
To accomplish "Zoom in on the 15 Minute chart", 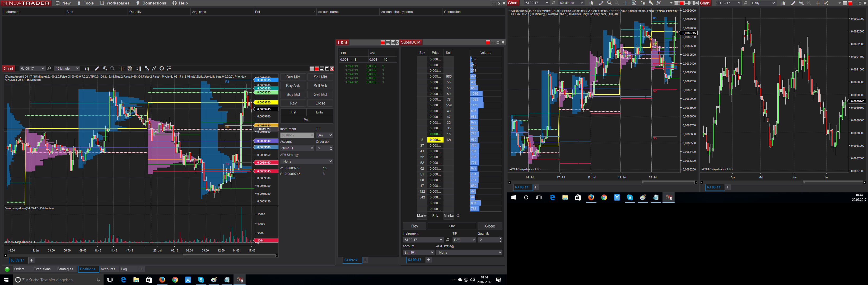I will pyautogui.click(x=105, y=69).
